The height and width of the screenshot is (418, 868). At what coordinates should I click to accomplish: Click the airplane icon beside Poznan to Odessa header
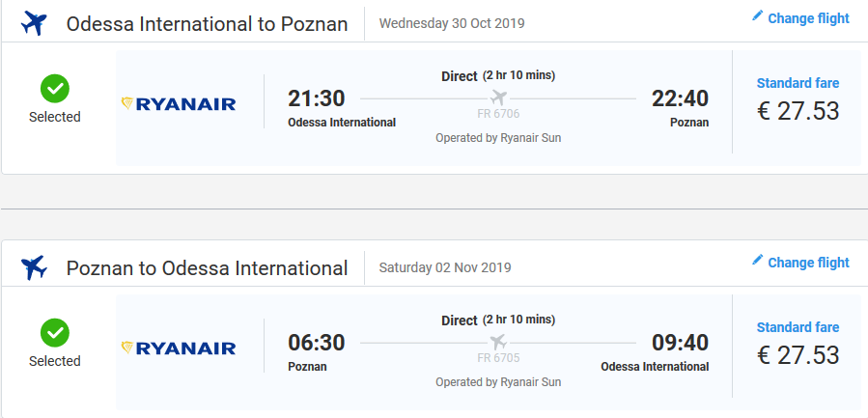click(x=34, y=267)
